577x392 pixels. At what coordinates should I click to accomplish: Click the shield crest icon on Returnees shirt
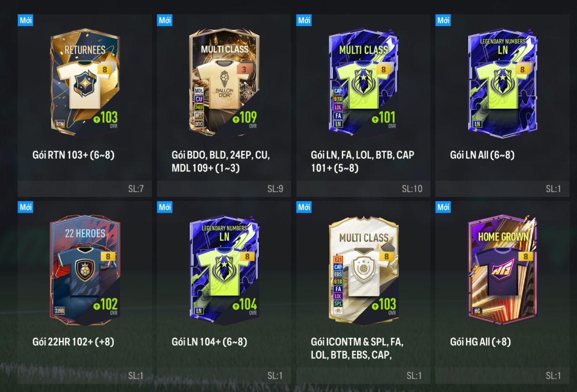click(x=85, y=84)
